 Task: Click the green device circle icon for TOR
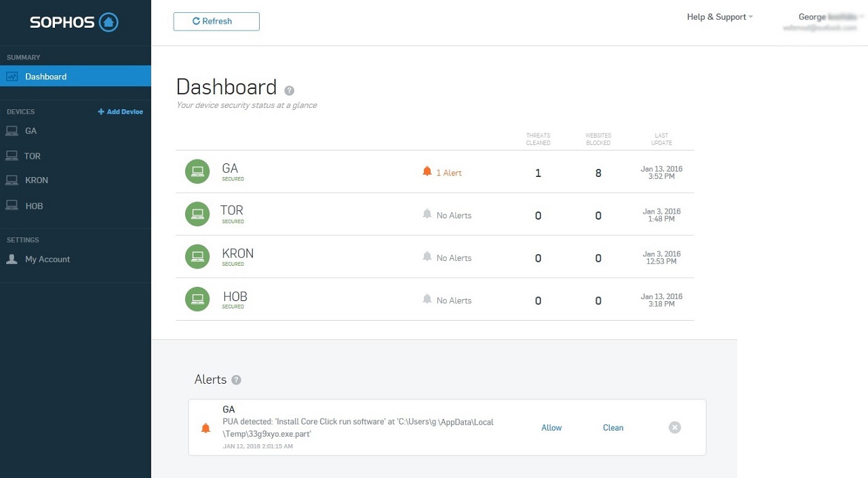tap(197, 214)
